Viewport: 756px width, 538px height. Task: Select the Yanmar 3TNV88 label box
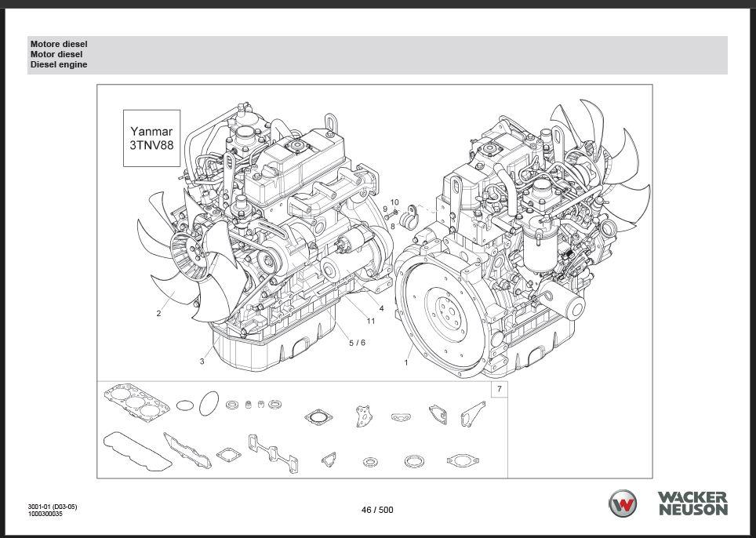pyautogui.click(x=151, y=137)
